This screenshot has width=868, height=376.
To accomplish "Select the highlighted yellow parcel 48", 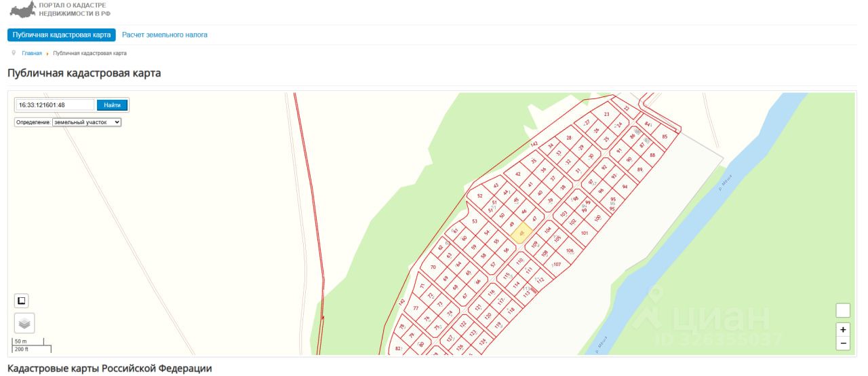I will [x=520, y=233].
